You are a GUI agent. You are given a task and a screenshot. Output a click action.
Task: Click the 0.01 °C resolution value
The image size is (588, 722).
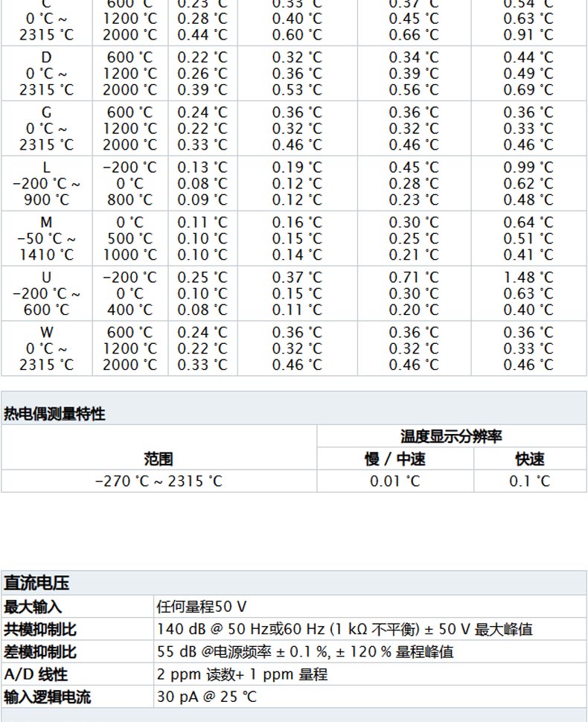(x=394, y=481)
